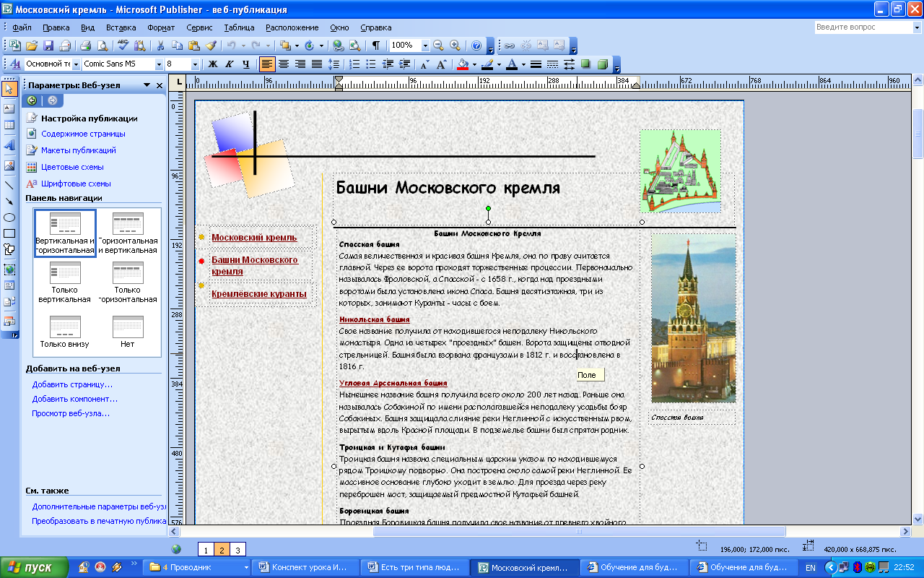Toggle Special Characters paragraph mark
Screen dimensions: 924x578
[x=376, y=46]
